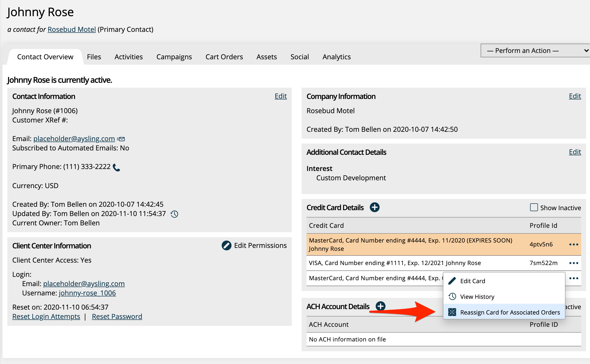The width and height of the screenshot is (590, 364).
Task: Click the johnny-rose_1006 username link
Action: (87, 293)
